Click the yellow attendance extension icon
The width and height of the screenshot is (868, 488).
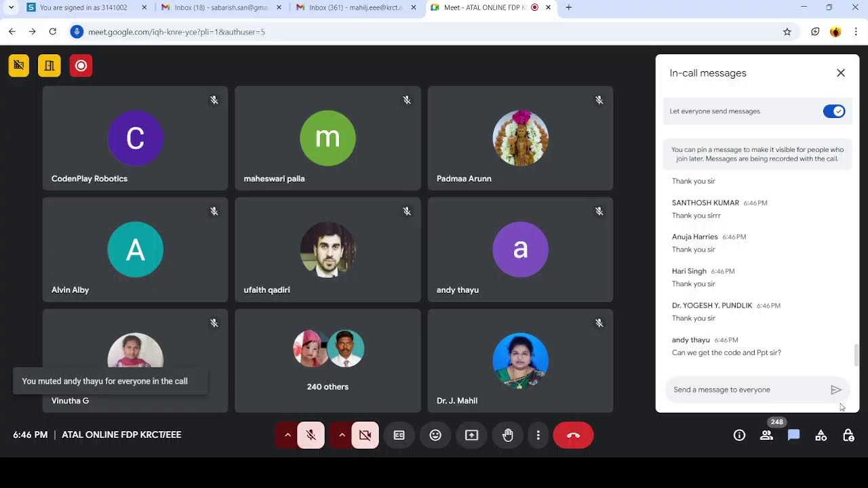tap(50, 66)
